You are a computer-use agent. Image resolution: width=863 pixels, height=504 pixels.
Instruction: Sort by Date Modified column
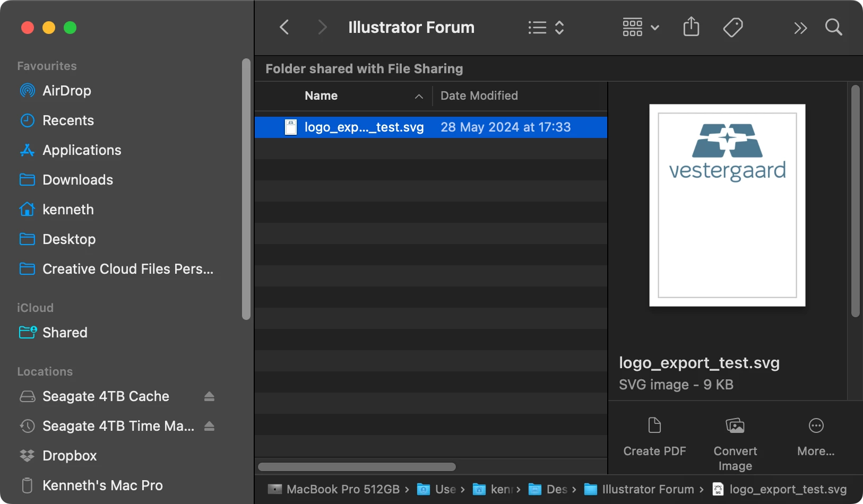tap(479, 95)
